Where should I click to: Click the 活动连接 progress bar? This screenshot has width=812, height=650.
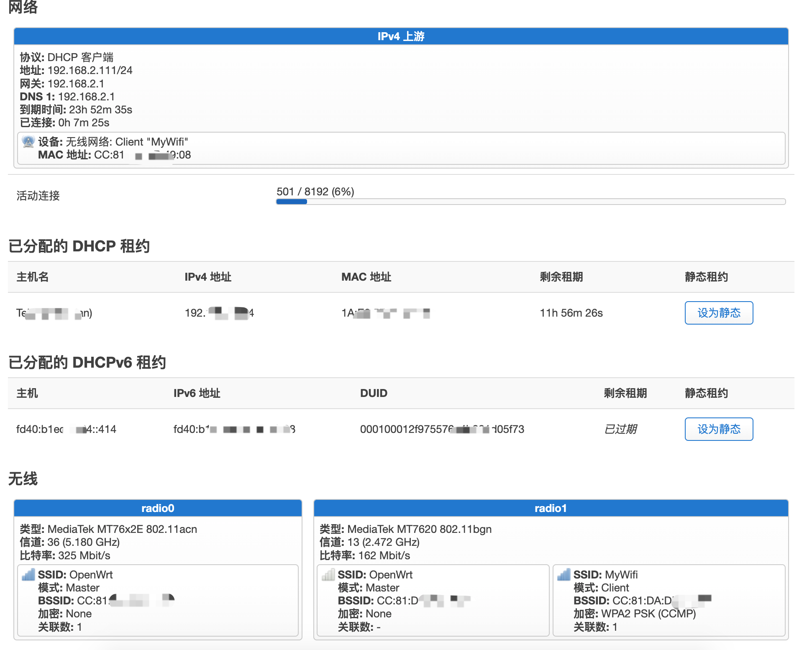pyautogui.click(x=530, y=201)
